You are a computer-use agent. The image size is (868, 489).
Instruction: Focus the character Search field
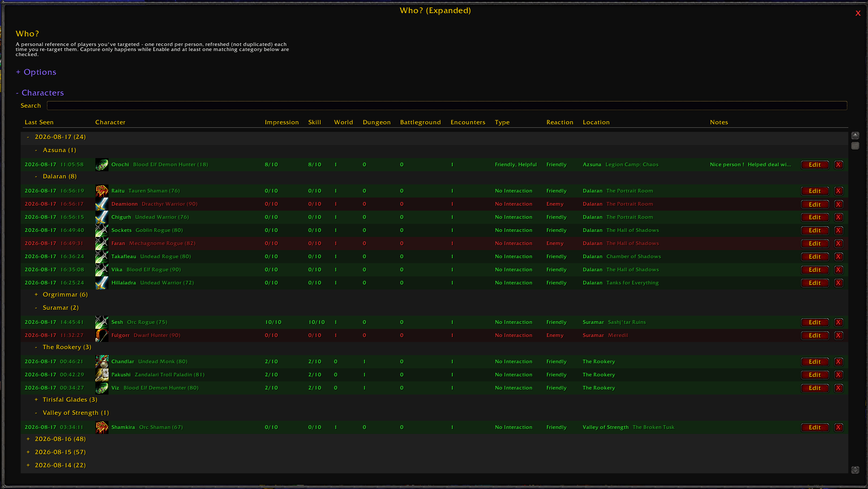[447, 106]
